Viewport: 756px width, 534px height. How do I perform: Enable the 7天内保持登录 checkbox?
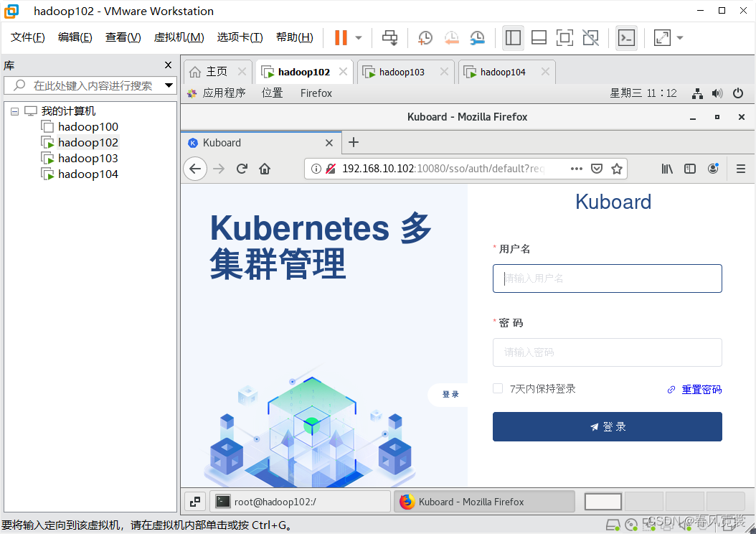pyautogui.click(x=498, y=388)
